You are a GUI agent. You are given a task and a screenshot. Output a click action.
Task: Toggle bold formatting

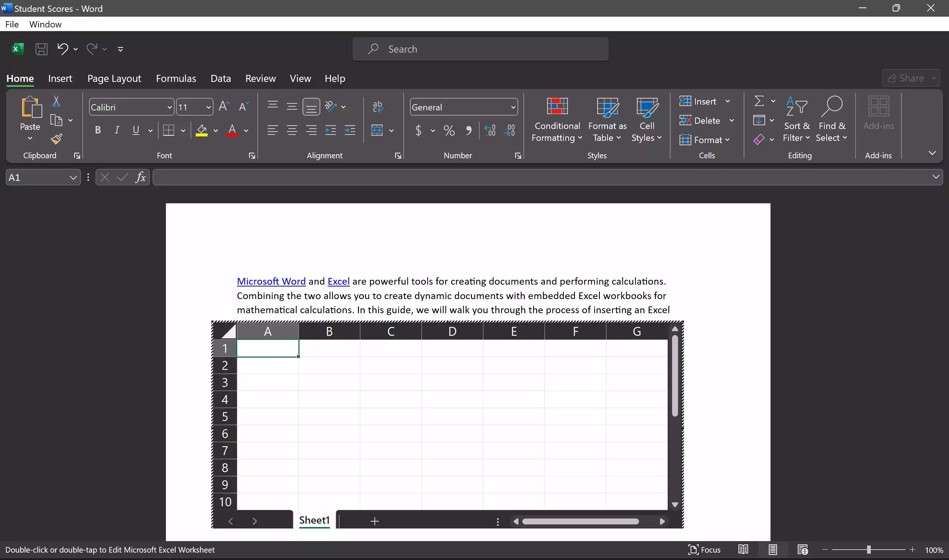98,130
